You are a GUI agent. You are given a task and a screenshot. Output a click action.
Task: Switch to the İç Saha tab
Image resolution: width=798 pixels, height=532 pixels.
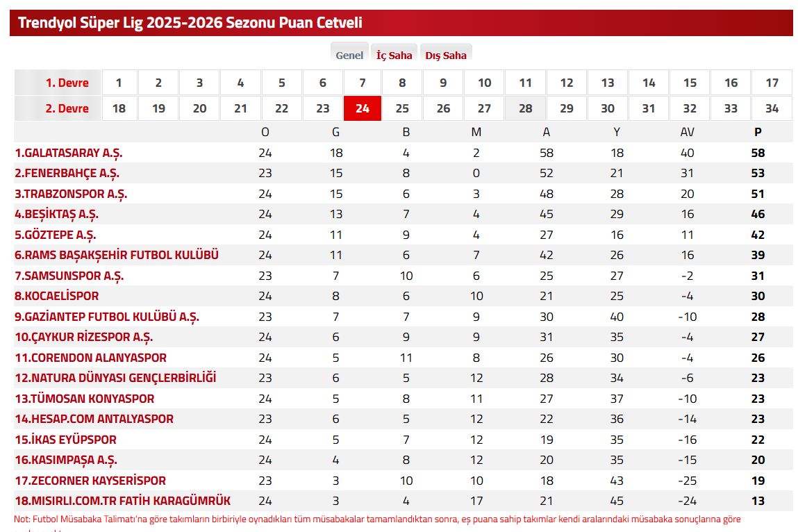pyautogui.click(x=394, y=56)
